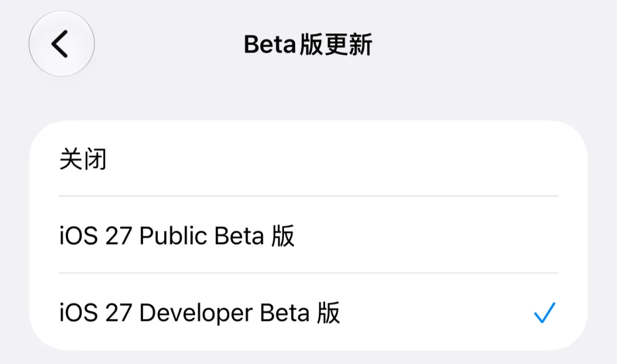The height and width of the screenshot is (364, 617).
Task: Click the word Beta in the header title
Action: coord(270,45)
